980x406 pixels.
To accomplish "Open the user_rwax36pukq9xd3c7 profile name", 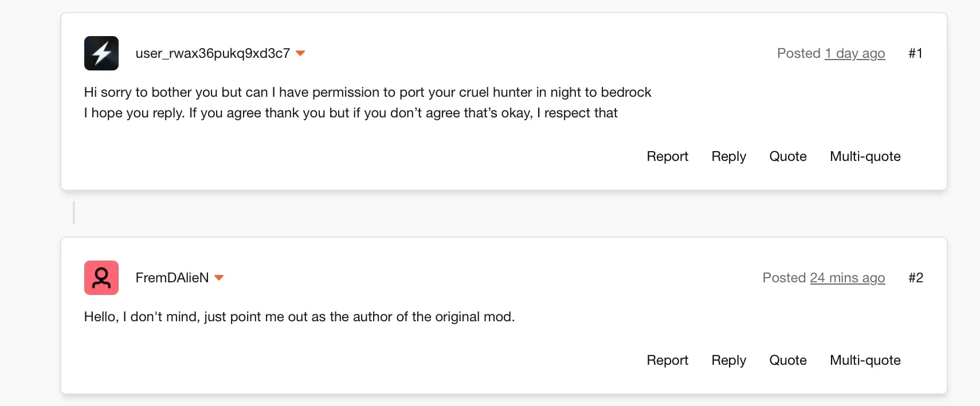I will tap(213, 53).
